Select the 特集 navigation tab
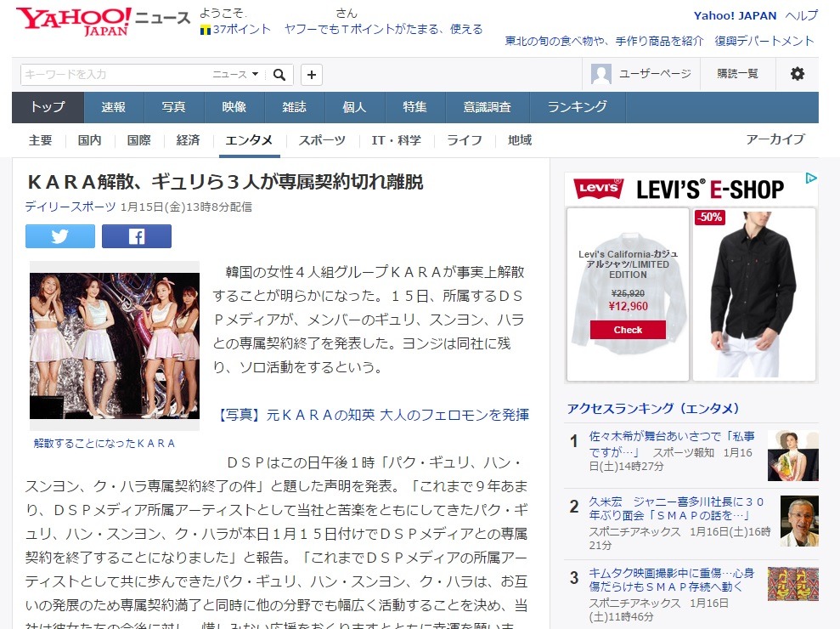840x629 pixels. (414, 107)
